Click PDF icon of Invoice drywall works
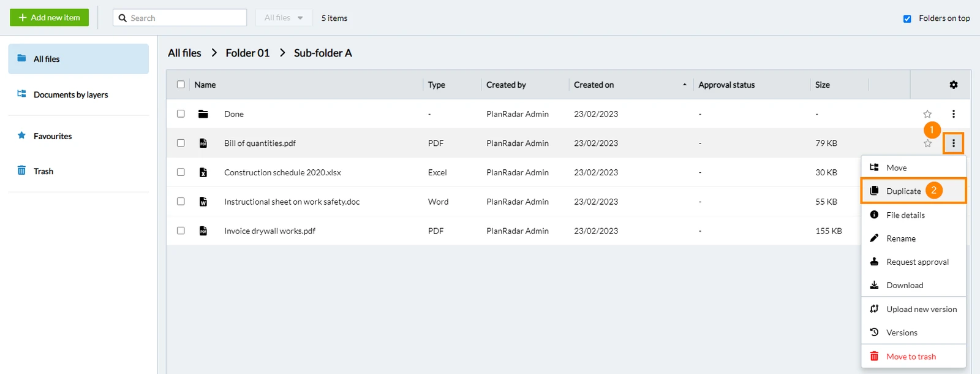Screen dimensions: 980x374 point(203,231)
